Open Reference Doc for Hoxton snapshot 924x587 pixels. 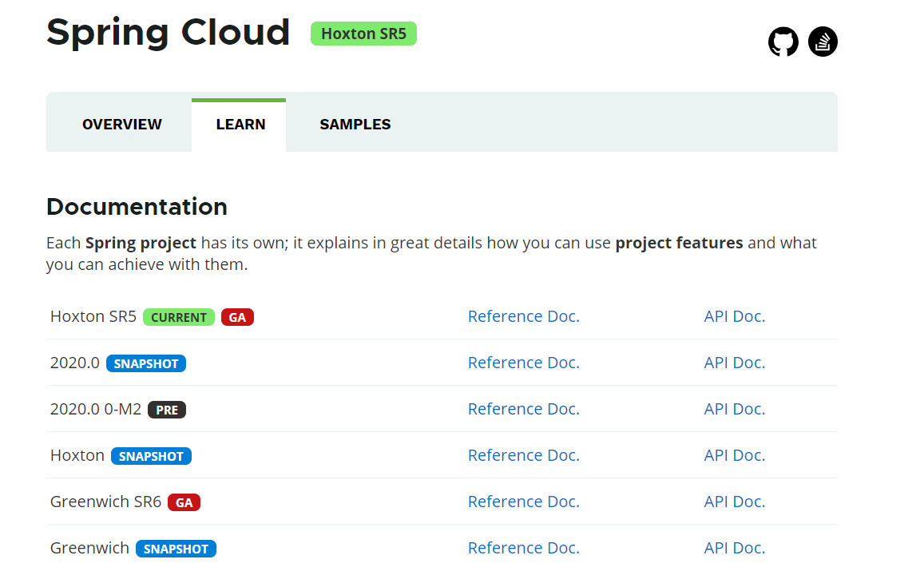click(x=523, y=455)
